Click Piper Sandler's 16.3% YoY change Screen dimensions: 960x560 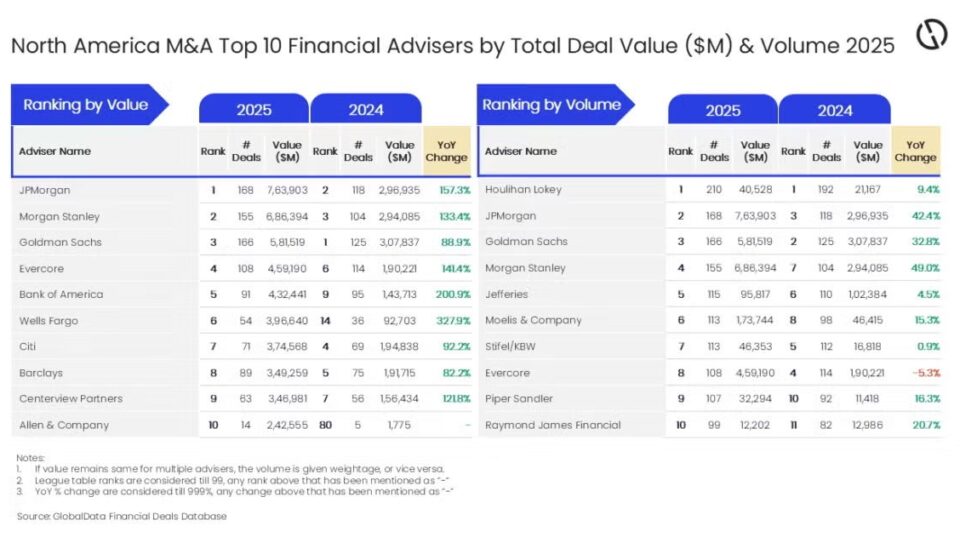927,398
